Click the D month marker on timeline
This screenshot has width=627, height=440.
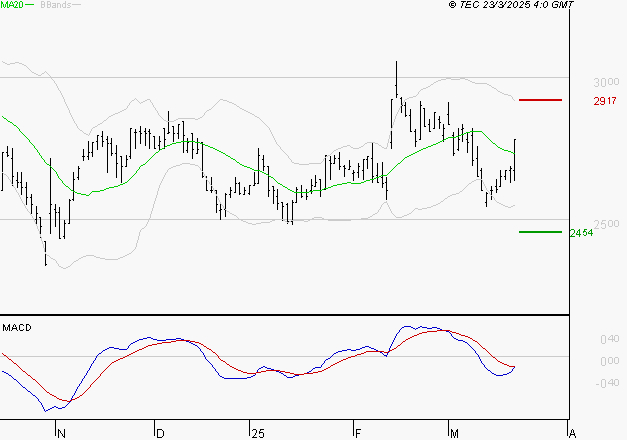pos(160,434)
